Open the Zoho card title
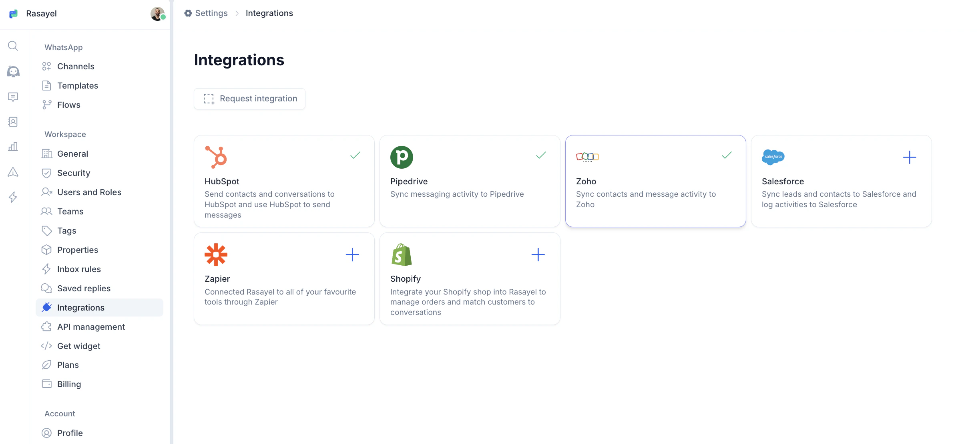This screenshot has width=980, height=444. [x=586, y=182]
